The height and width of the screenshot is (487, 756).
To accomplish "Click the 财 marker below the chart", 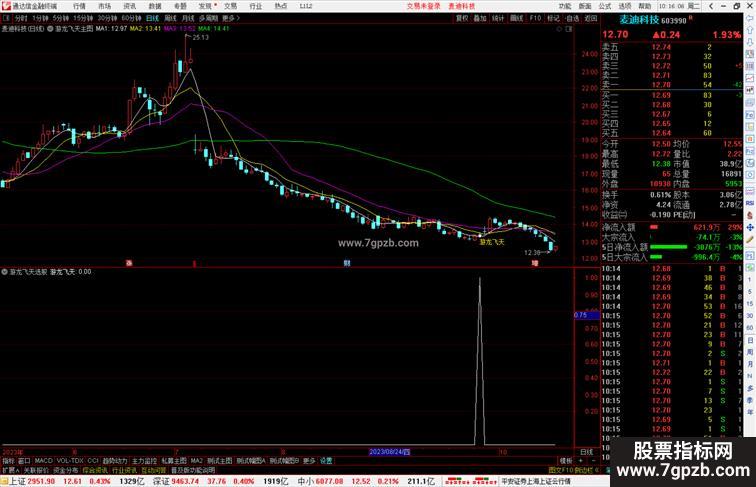I will coord(346,263).
